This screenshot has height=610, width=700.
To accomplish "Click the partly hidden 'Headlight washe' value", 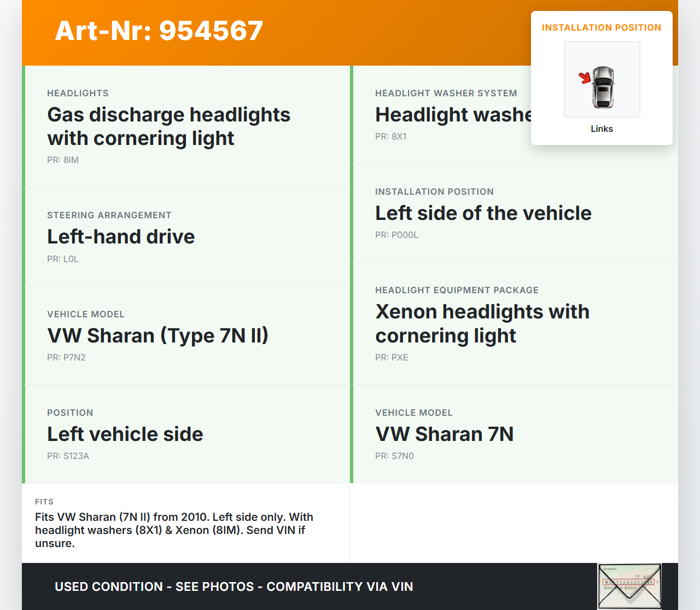I will point(453,115).
